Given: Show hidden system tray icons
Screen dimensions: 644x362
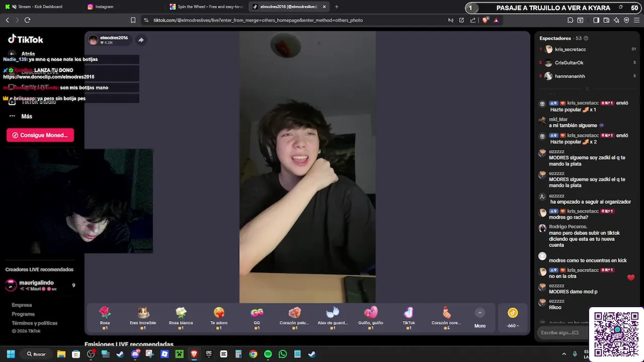Looking at the screenshot, I should point(564,354).
